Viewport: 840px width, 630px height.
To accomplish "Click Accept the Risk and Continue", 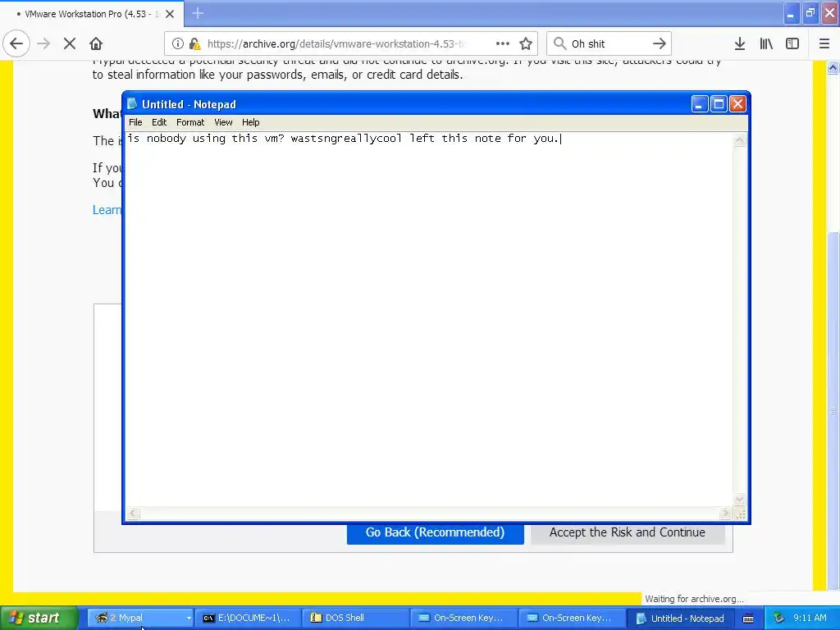I will (628, 532).
